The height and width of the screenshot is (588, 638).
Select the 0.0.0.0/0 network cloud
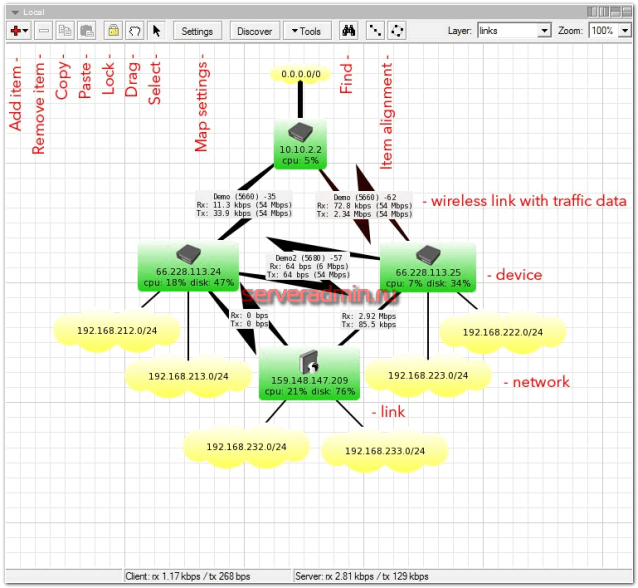point(301,74)
